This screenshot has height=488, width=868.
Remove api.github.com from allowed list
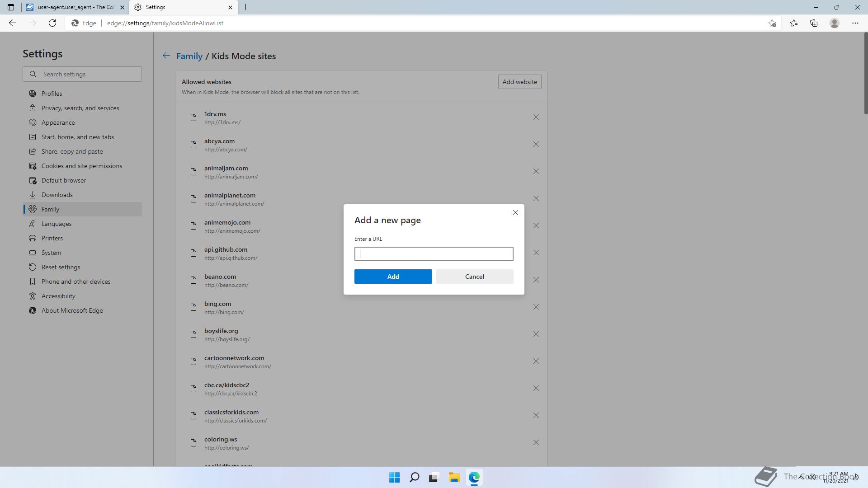pyautogui.click(x=536, y=253)
